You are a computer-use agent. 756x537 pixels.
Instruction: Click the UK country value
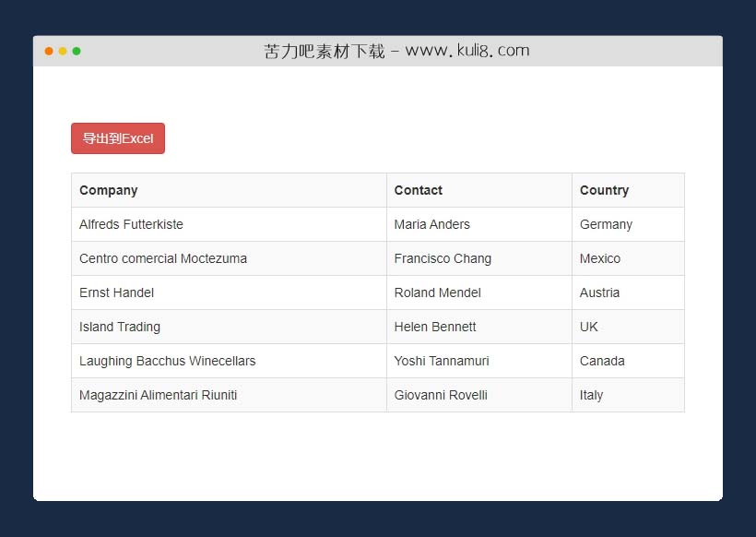click(x=588, y=327)
